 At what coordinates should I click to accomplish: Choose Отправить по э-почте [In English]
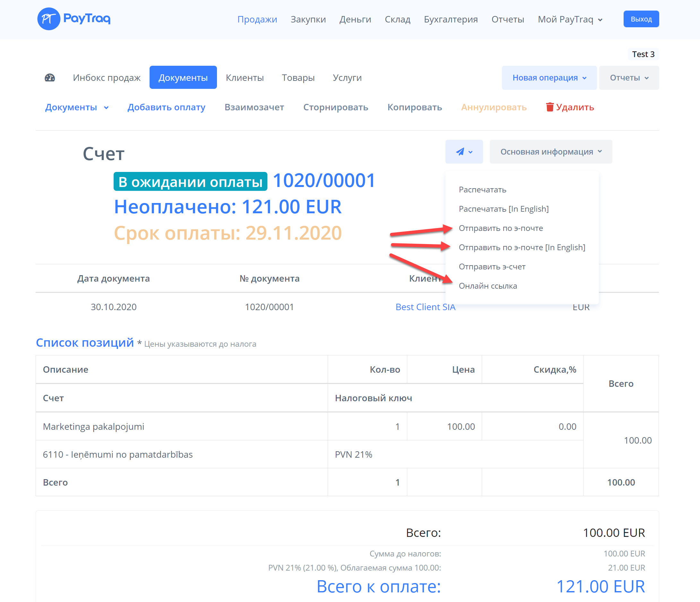tap(522, 248)
